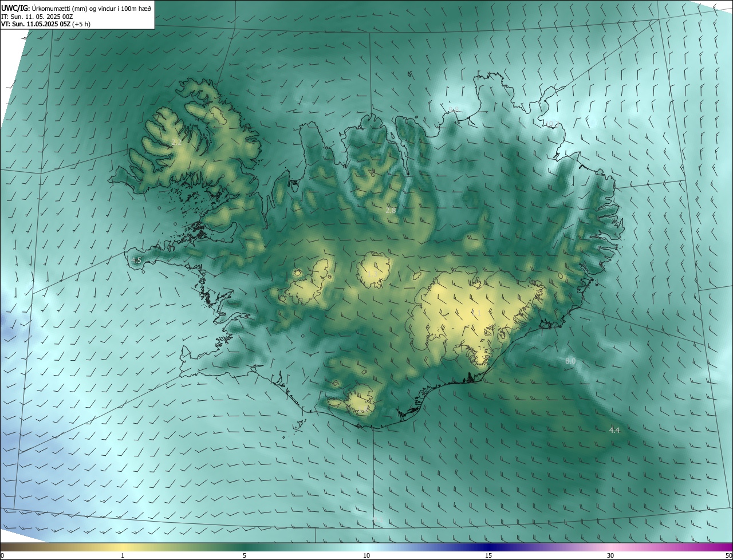Click the 2.2 value over the Westfjords
This screenshot has height=560, width=733.
tap(176, 142)
